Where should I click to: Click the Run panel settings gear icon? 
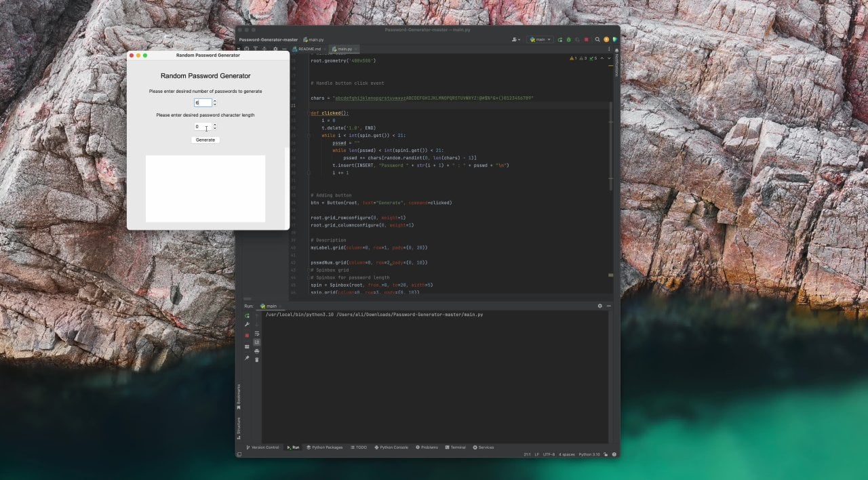pyautogui.click(x=599, y=306)
